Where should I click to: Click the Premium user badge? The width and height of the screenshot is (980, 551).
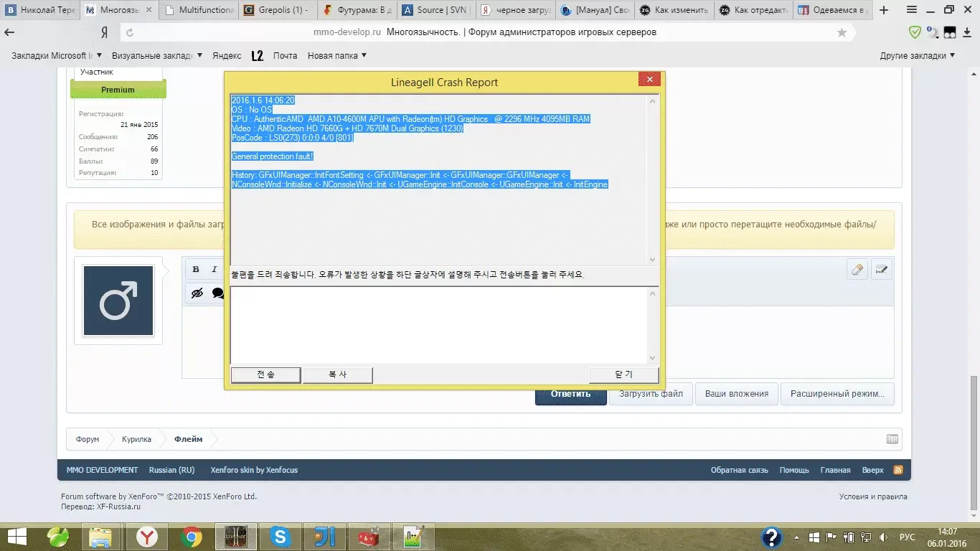tap(118, 90)
